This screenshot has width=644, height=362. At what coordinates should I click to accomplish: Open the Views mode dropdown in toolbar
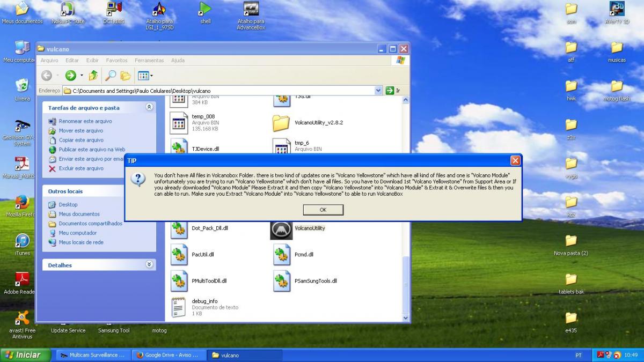[145, 76]
